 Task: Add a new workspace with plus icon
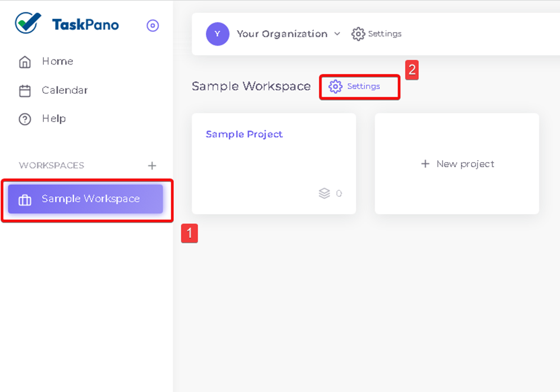pyautogui.click(x=152, y=165)
